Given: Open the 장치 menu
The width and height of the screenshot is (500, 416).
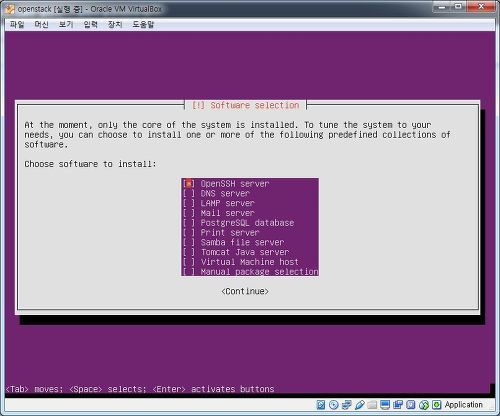Looking at the screenshot, I should [x=115, y=24].
